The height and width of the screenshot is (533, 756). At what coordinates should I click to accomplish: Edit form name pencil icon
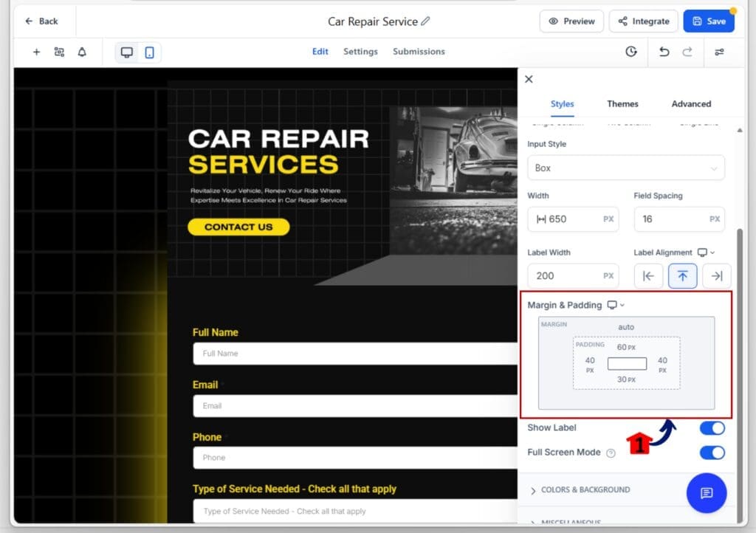[425, 21]
